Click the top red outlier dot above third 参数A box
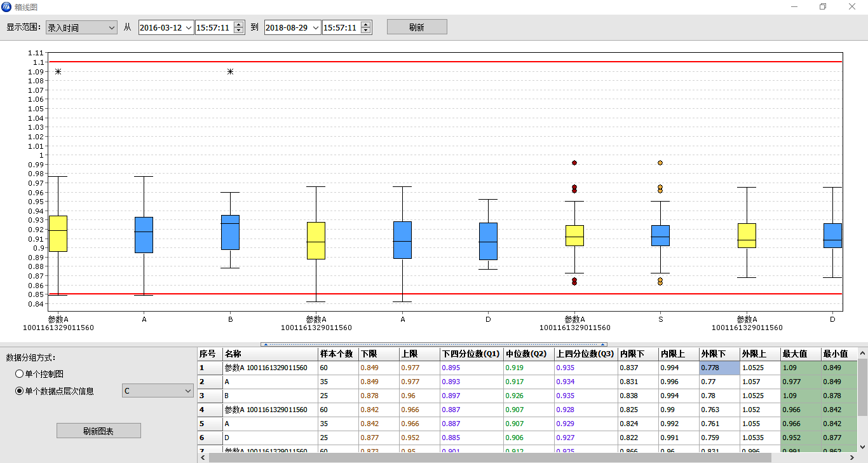The width and height of the screenshot is (868, 463). [574, 163]
